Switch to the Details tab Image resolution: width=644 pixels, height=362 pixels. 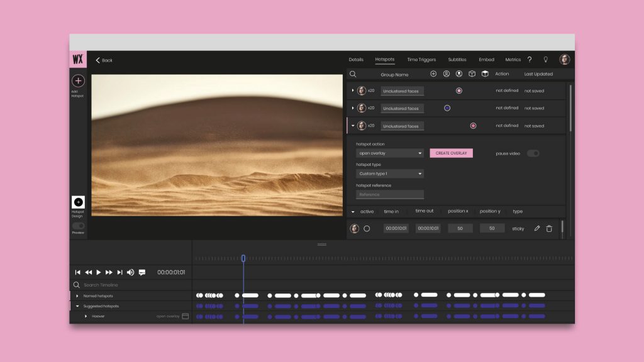(x=356, y=60)
